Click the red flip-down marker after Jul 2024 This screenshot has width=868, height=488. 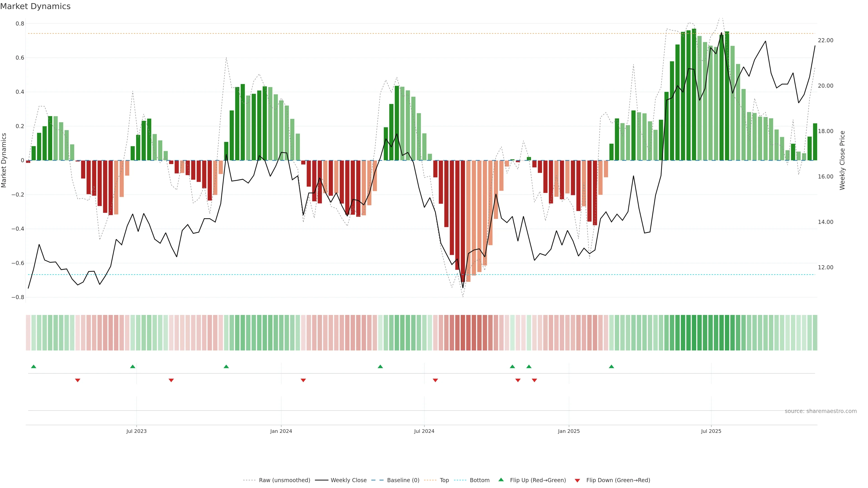pyautogui.click(x=435, y=380)
